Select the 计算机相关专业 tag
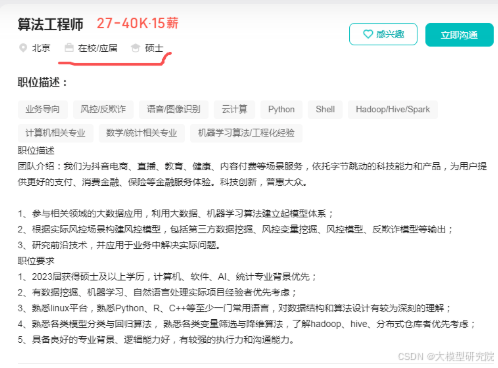The width and height of the screenshot is (498, 368). (56, 133)
